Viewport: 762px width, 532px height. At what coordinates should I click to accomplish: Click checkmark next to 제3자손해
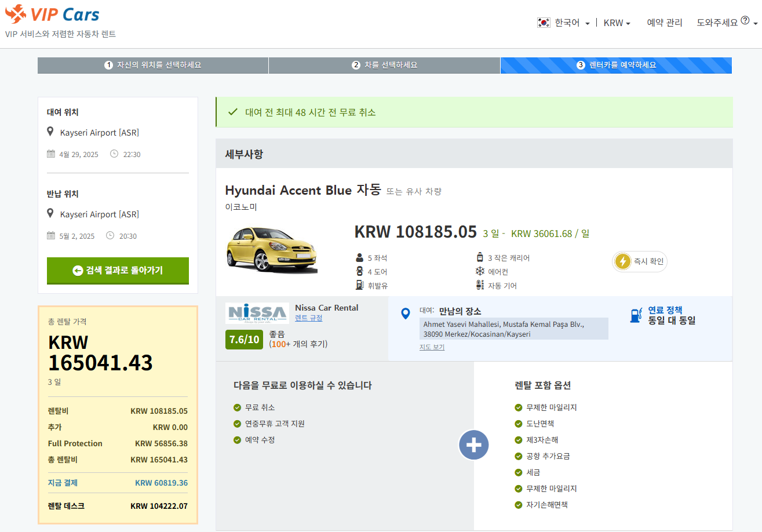click(518, 440)
